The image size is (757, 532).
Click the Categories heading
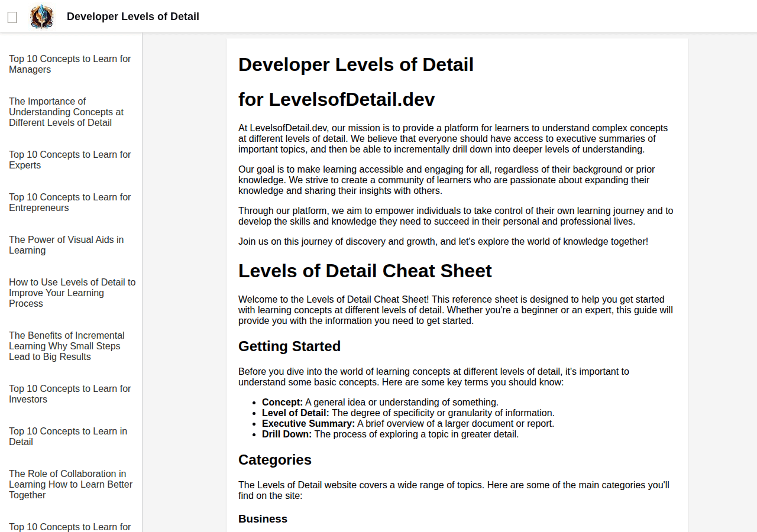pos(275,460)
